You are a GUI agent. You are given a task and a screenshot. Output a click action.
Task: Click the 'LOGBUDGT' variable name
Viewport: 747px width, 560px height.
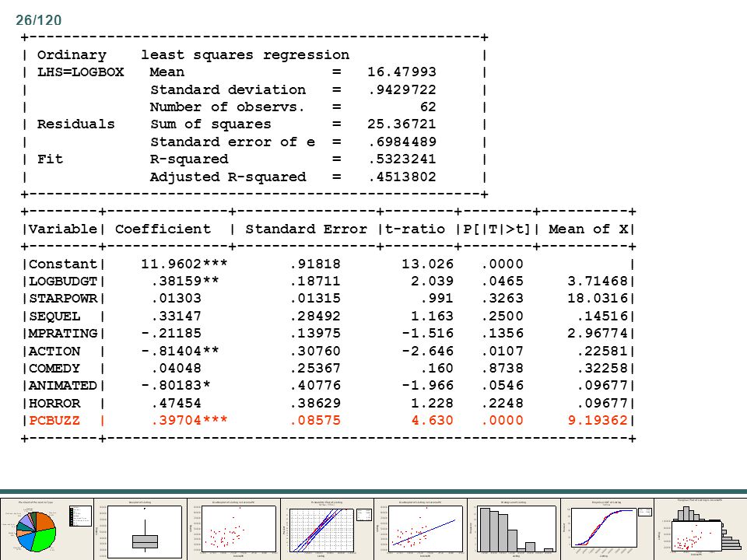[x=63, y=282]
